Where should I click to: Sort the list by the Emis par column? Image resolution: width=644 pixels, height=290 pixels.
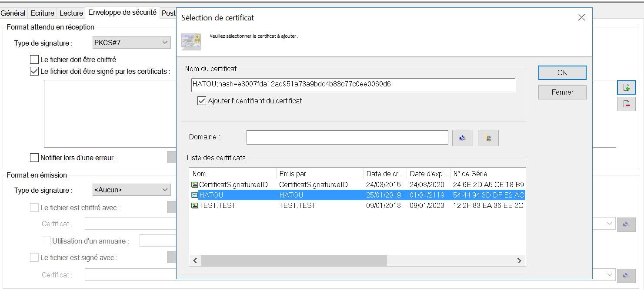pos(319,174)
